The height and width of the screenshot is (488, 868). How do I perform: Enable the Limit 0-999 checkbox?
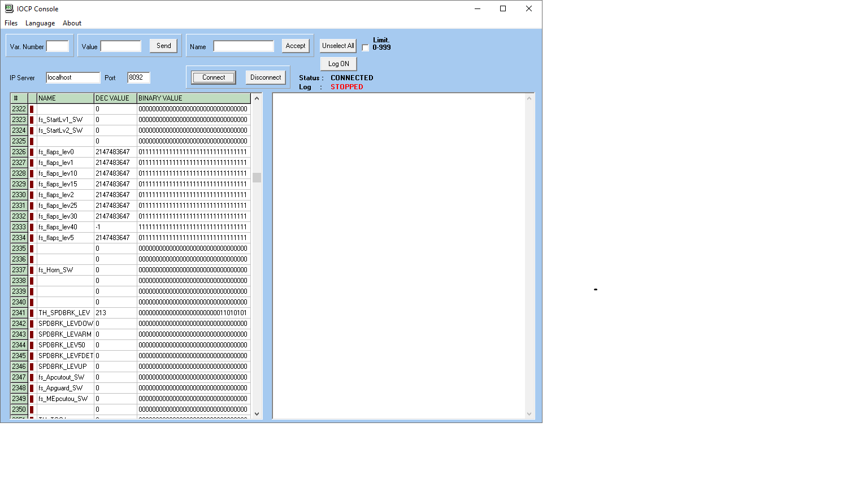(x=365, y=47)
